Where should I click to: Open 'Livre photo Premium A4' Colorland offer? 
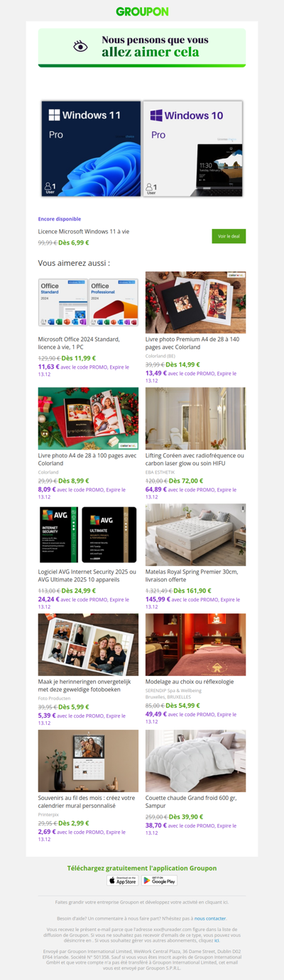point(192,343)
